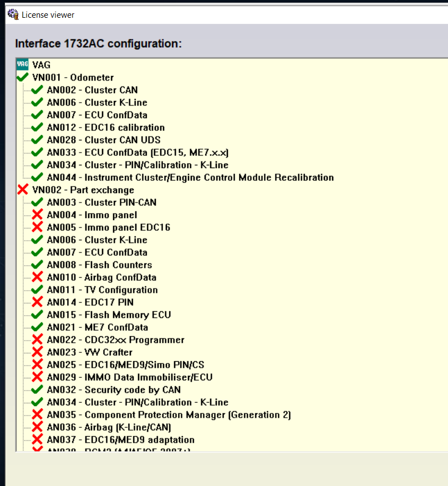448x486 pixels.
Task: Click the License viewer title bar icon
Action: click(13, 14)
